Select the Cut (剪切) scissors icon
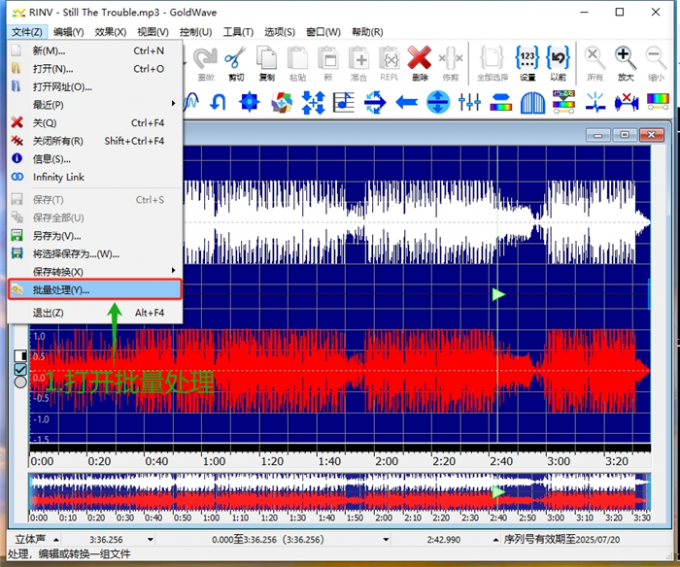The image size is (680, 567). (235, 63)
